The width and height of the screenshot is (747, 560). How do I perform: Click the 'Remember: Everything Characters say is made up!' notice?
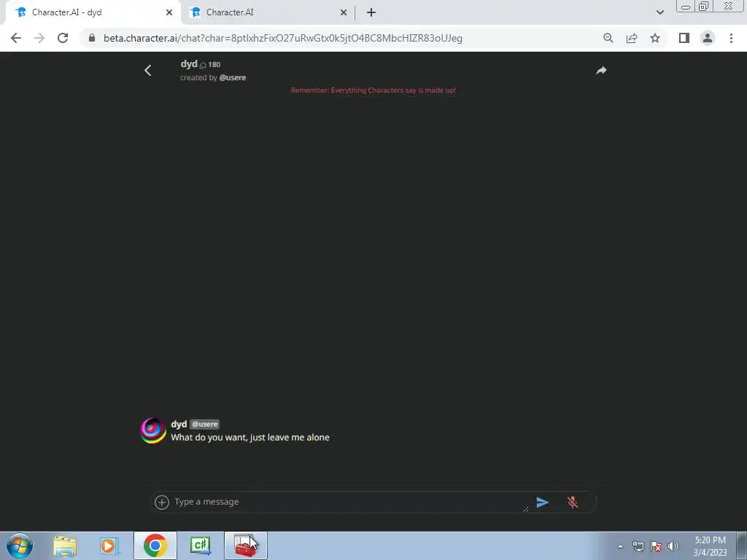(373, 90)
